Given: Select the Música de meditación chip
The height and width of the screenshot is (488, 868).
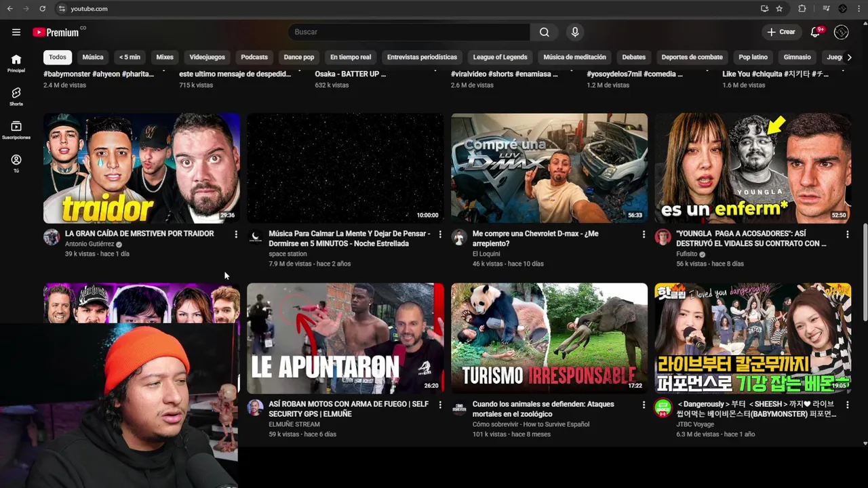Looking at the screenshot, I should coord(574,58).
